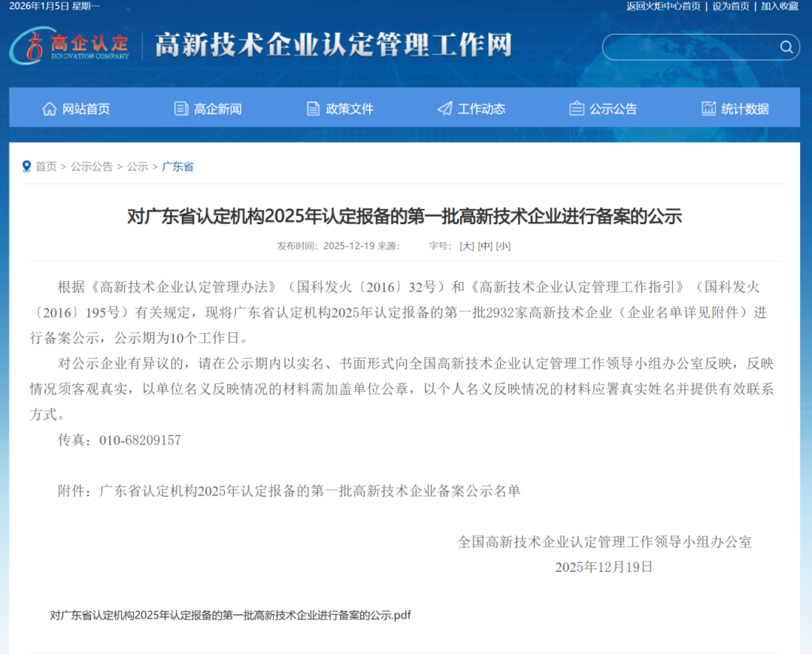Viewport: 812px width, 654px height.
Task: Click the fax number 010-68209157
Action: click(x=140, y=441)
